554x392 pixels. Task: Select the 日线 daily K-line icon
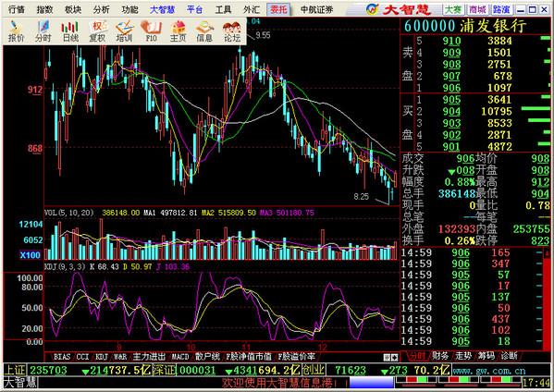[70, 31]
